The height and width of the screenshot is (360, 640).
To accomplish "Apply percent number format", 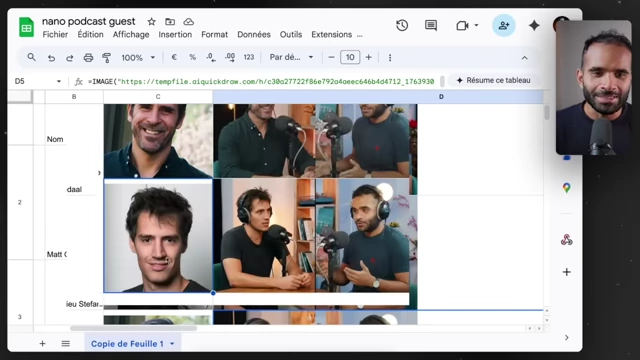I will (192, 58).
